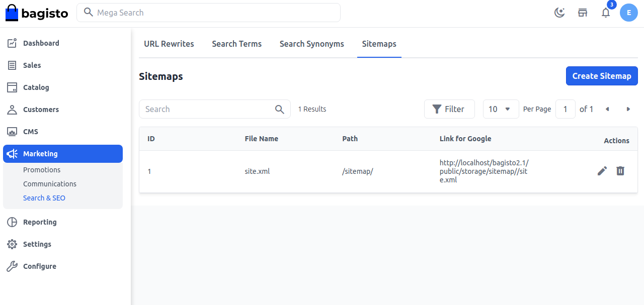Viewport: 644px width, 305px height.
Task: Switch to the Search Terms tab
Action: 236,44
